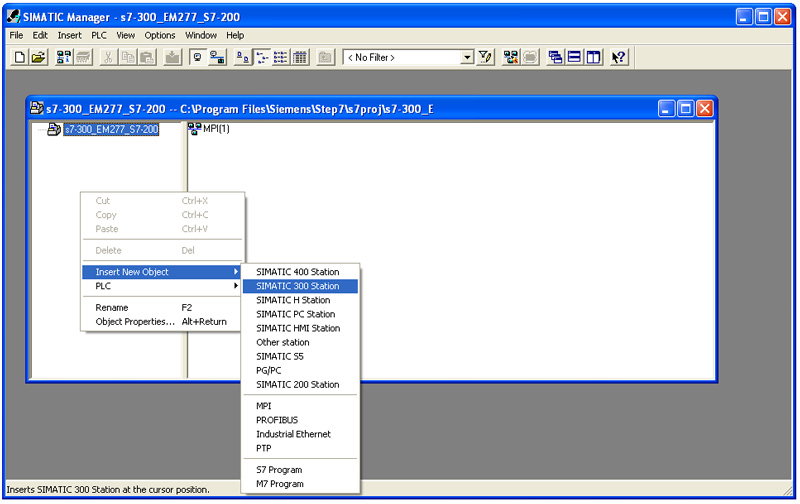Click the New Project toolbar icon

point(20,57)
